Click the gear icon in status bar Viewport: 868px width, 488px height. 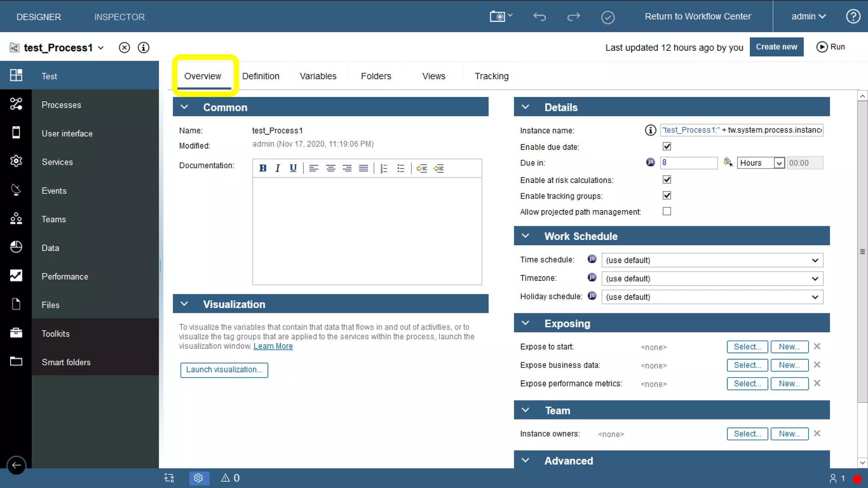[198, 478]
